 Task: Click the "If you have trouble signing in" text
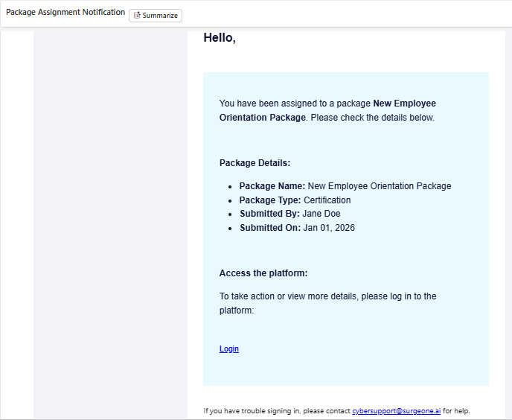click(336, 411)
